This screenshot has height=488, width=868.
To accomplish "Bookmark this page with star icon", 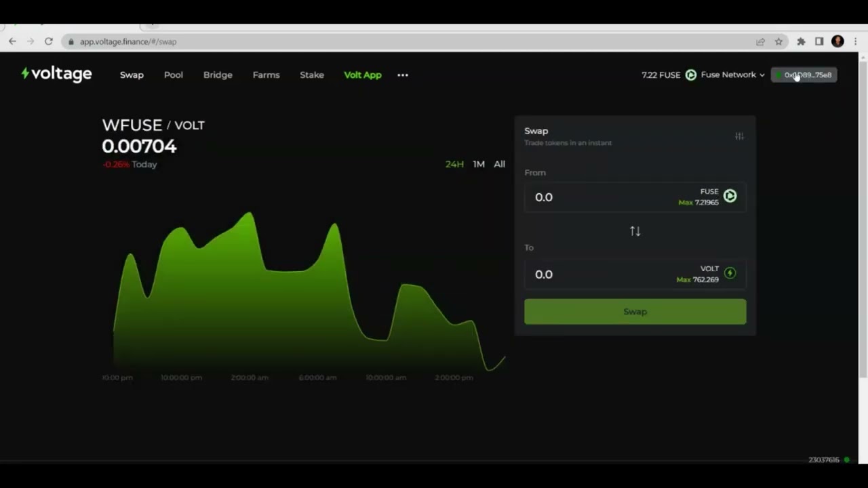I will [x=778, y=41].
